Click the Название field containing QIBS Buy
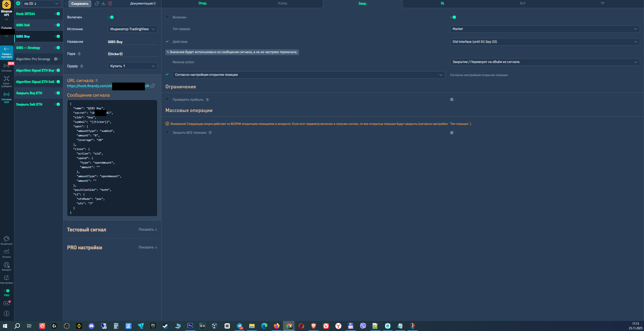This screenshot has height=331, width=644. (133, 42)
